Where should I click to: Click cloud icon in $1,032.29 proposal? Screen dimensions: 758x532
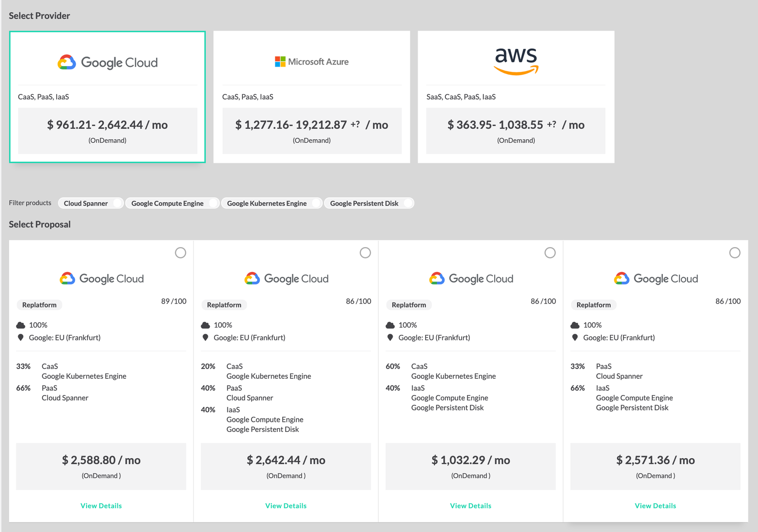390,325
